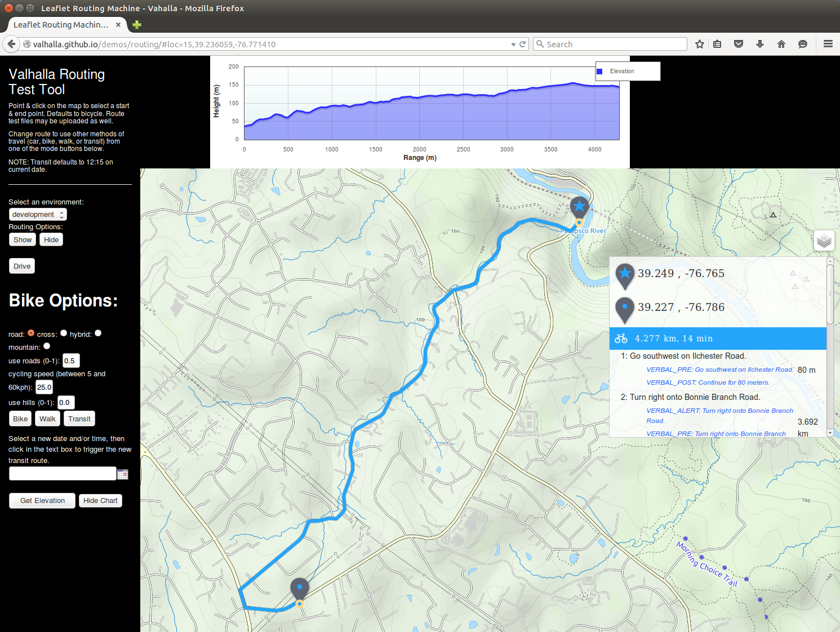Go to Firefox home page icon
Screen dimensions: 840x632
pyautogui.click(x=781, y=44)
